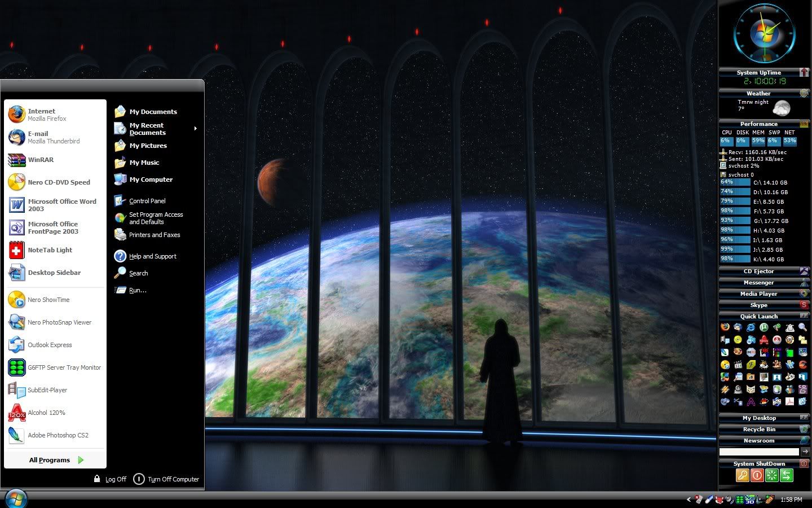812x508 pixels.
Task: Collapse the Quick Launch sidebar panel header
Action: click(764, 316)
